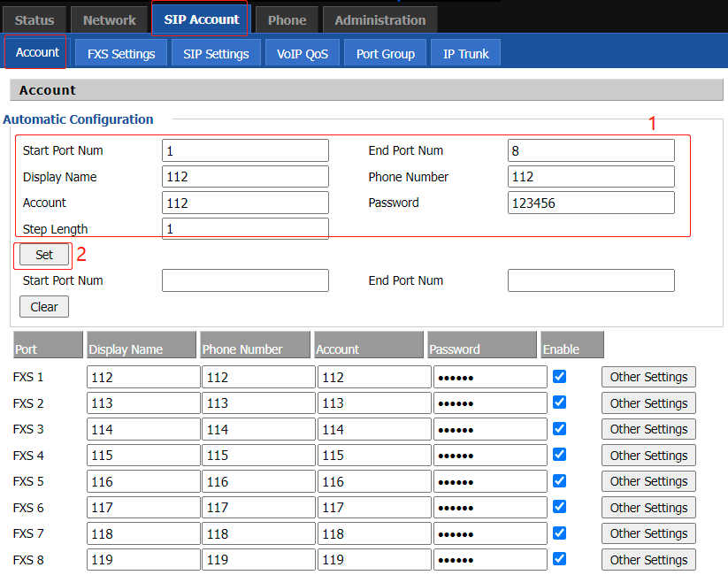
Task: Focus the Start Port Num field containing 1
Action: click(x=245, y=150)
